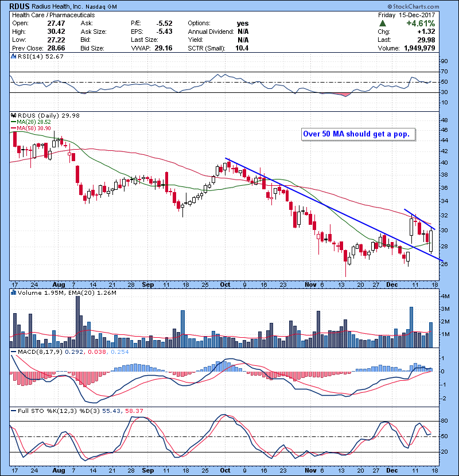This screenshot has width=459, height=476.
Task: Click the Nasdaq GM exchange label
Action: tap(101, 7)
